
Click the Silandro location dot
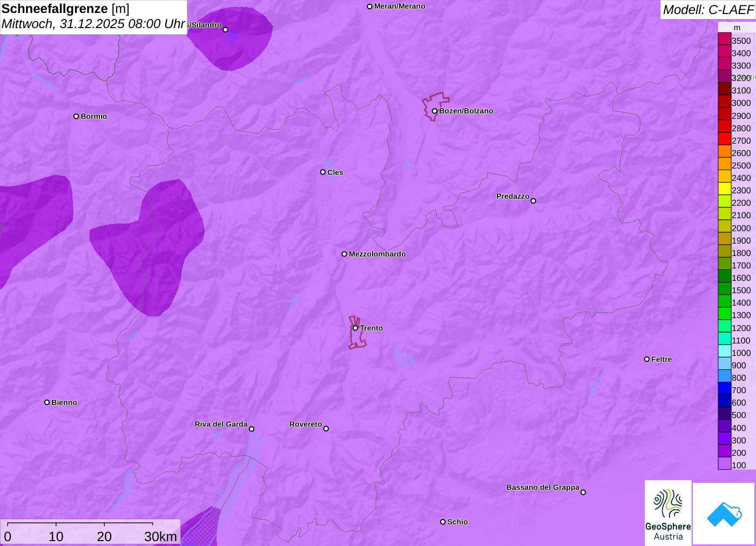click(x=226, y=30)
